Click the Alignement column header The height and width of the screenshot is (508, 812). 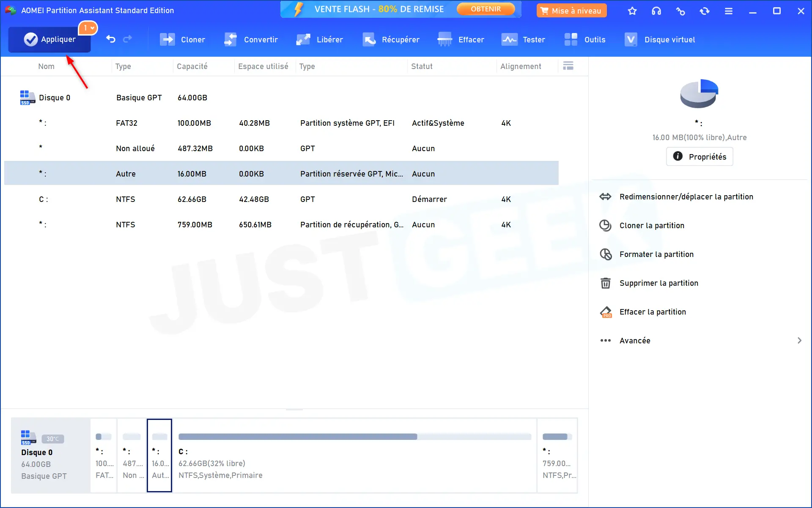pos(521,66)
